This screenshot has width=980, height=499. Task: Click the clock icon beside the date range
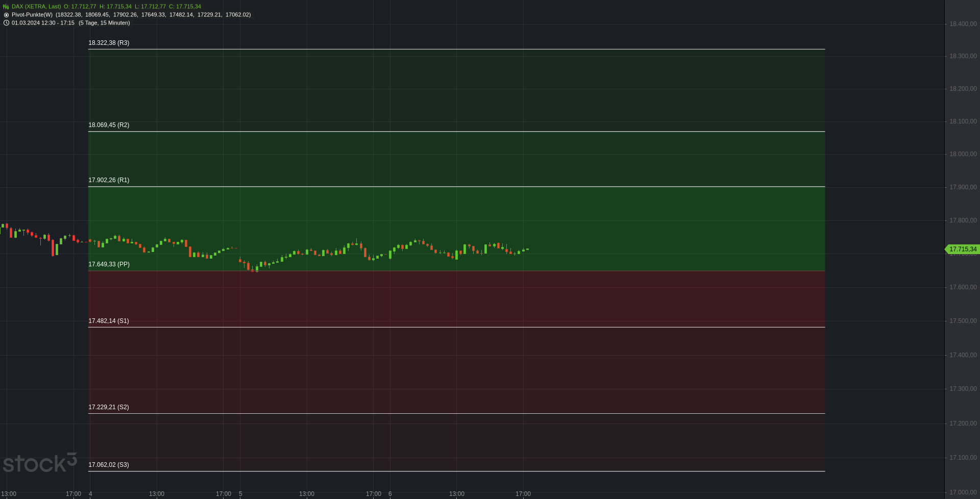(6, 23)
